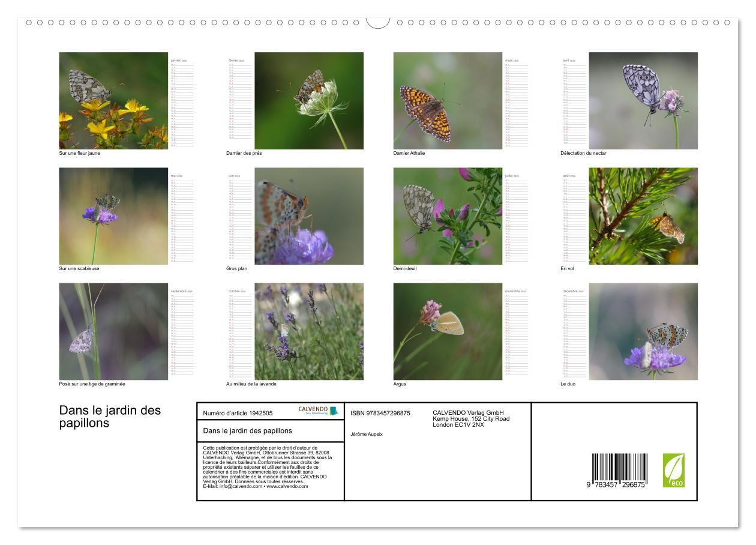Open the 'Damier Athalie' orange butterfly photo
Image resolution: width=756 pixels, height=545 pixels.
[x=448, y=100]
